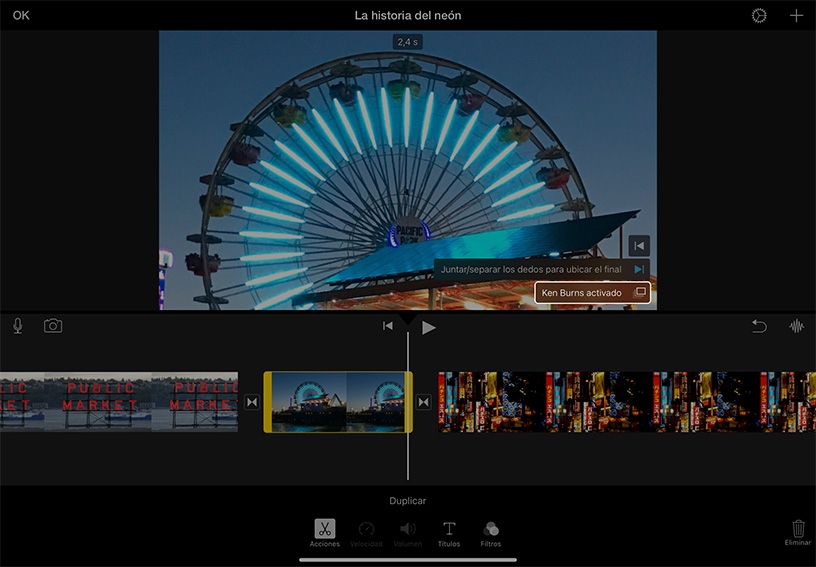Set Ken Burns start position icon
Screen dimensions: 816x567
point(639,246)
